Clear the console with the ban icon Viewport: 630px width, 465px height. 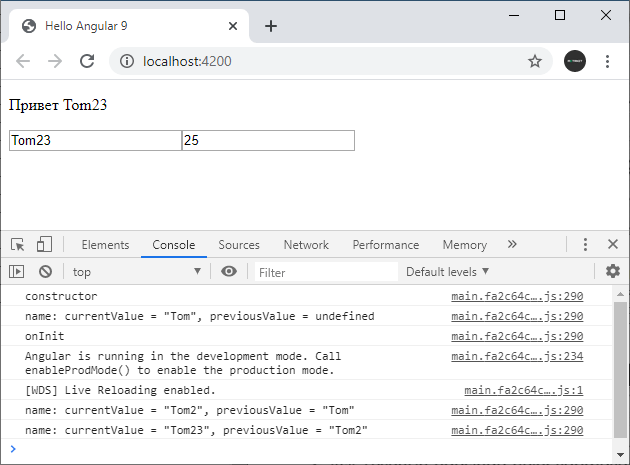[x=45, y=271]
